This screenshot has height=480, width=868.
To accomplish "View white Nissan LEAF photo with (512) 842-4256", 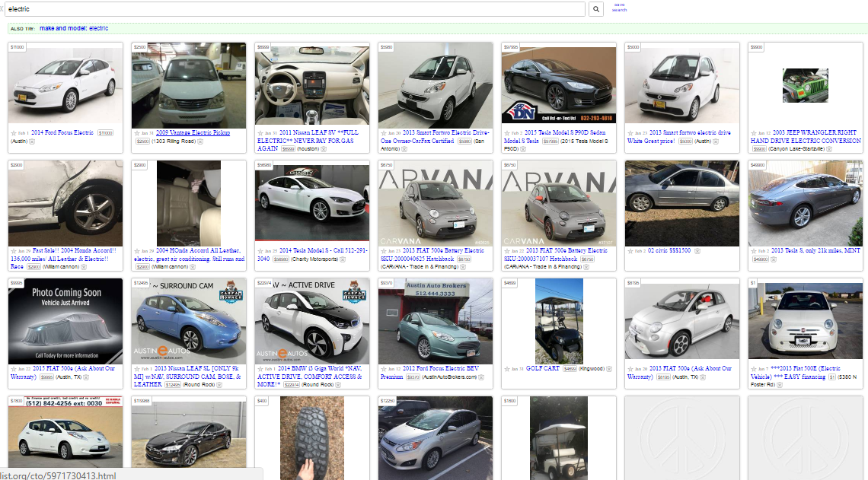I will pos(65,438).
